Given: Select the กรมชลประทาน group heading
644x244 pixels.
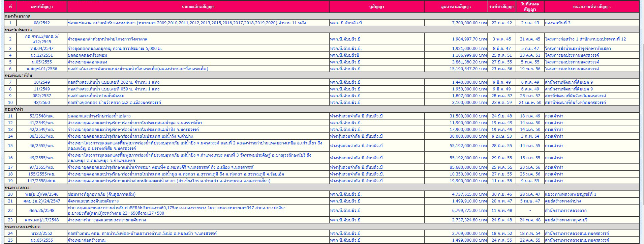Looking at the screenshot, I should tap(18, 30).
